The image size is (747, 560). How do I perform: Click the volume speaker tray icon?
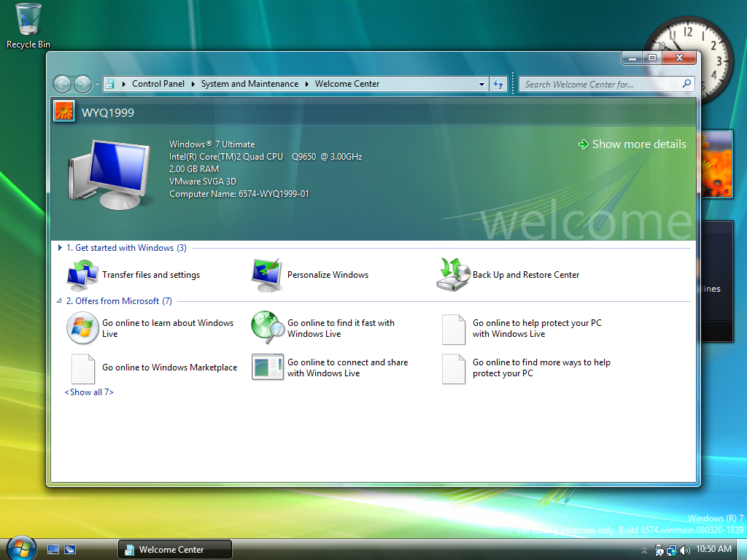[x=684, y=550]
